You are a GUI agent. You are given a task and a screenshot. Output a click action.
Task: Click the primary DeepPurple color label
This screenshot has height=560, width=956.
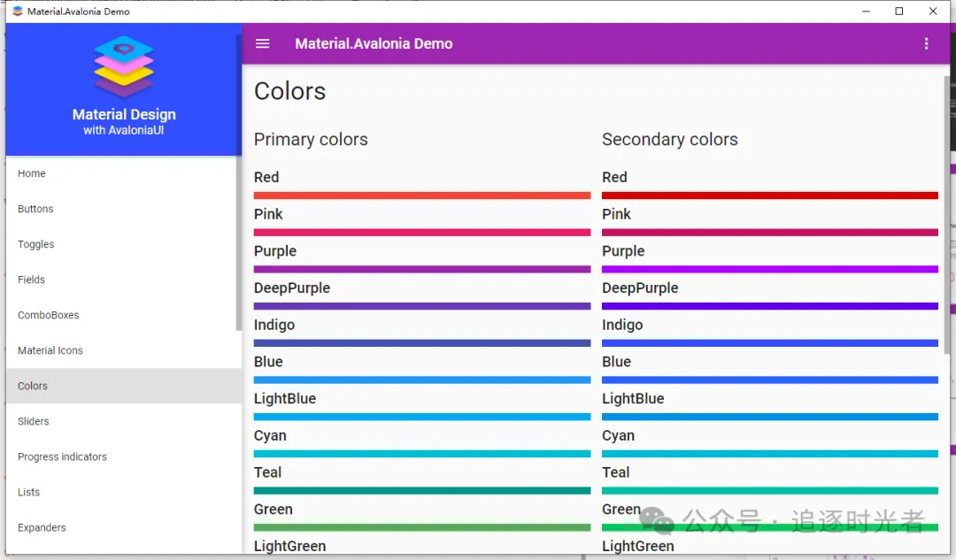coord(292,288)
